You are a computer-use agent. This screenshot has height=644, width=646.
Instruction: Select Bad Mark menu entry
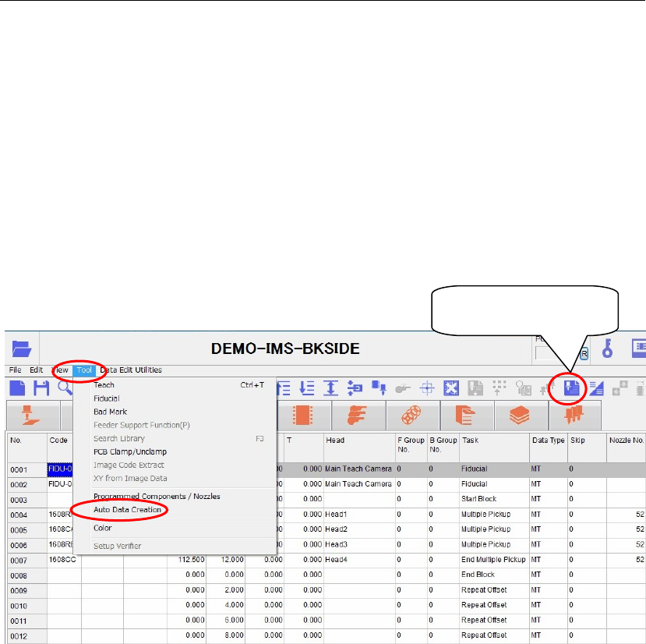[x=175, y=412]
